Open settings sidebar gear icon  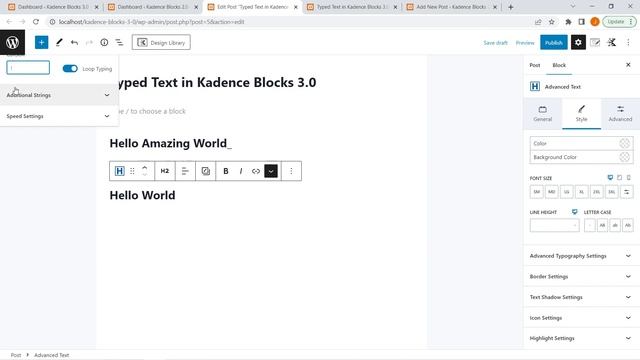click(578, 42)
